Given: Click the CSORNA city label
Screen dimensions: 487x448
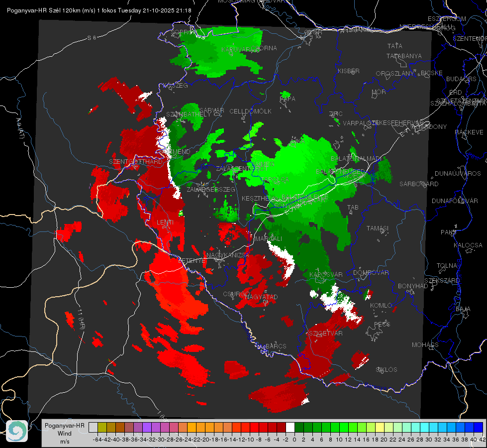Looking at the screenshot, I should 264,48.
